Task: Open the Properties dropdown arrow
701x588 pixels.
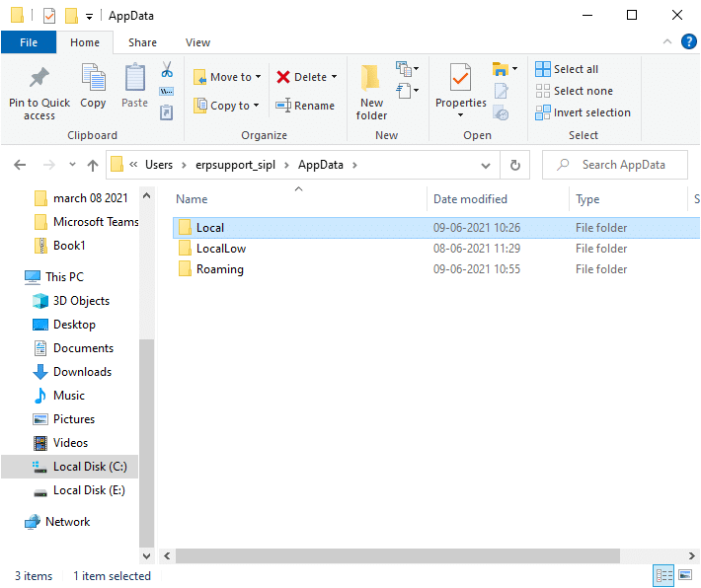Action: pyautogui.click(x=460, y=115)
